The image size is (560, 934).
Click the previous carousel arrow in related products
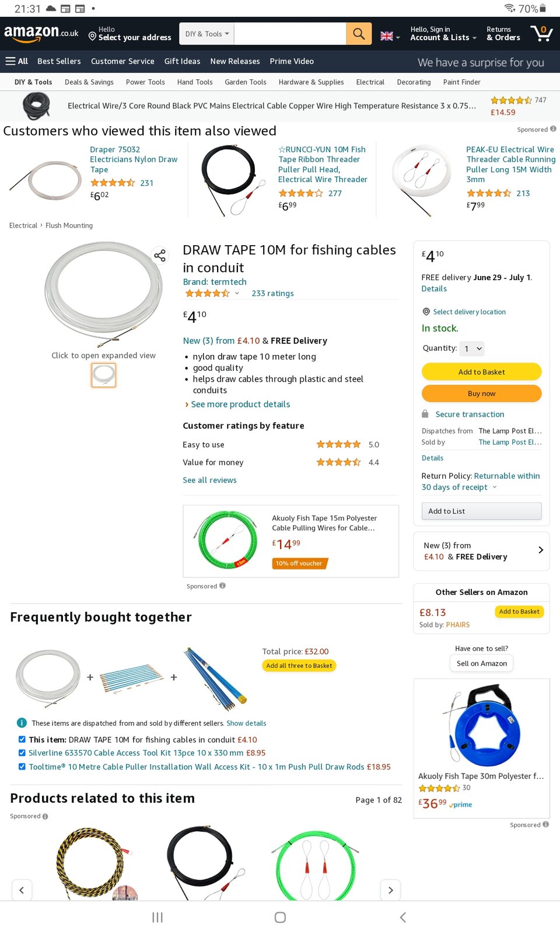coord(22,890)
